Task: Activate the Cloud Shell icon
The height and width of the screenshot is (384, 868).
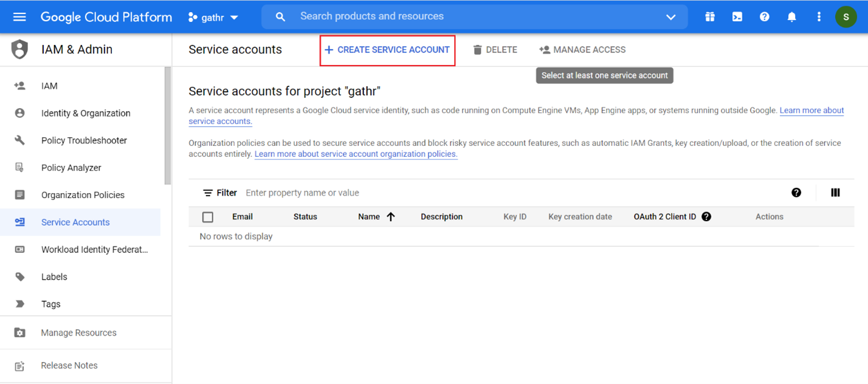Action: 737,16
